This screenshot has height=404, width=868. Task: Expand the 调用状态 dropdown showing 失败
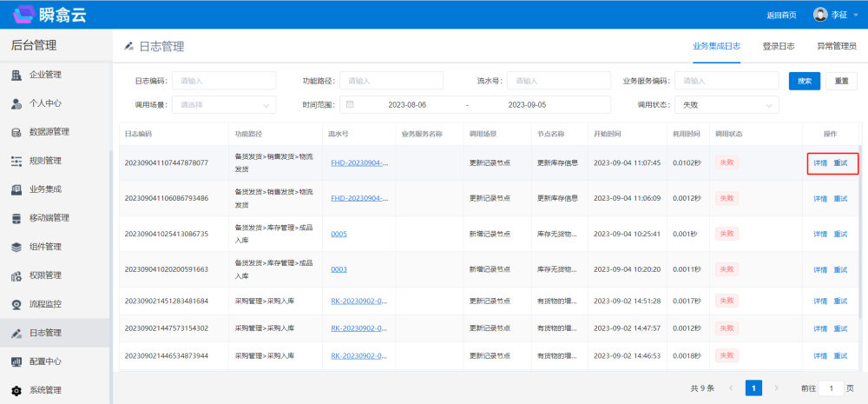[726, 105]
